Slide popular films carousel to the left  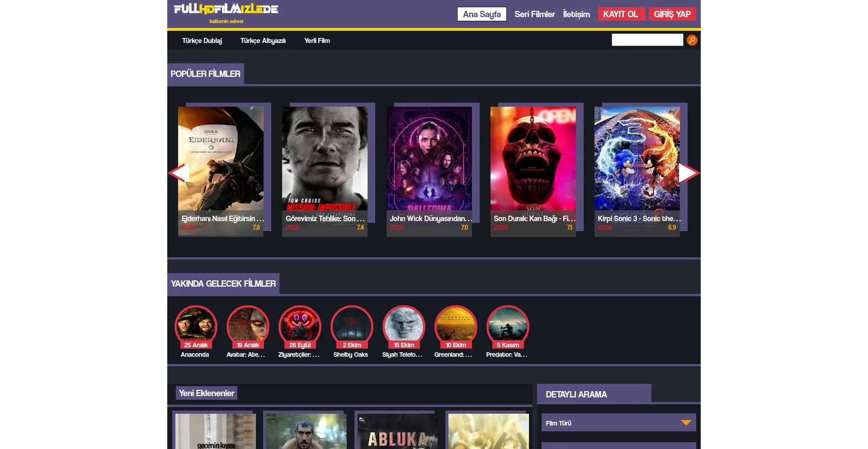point(179,173)
